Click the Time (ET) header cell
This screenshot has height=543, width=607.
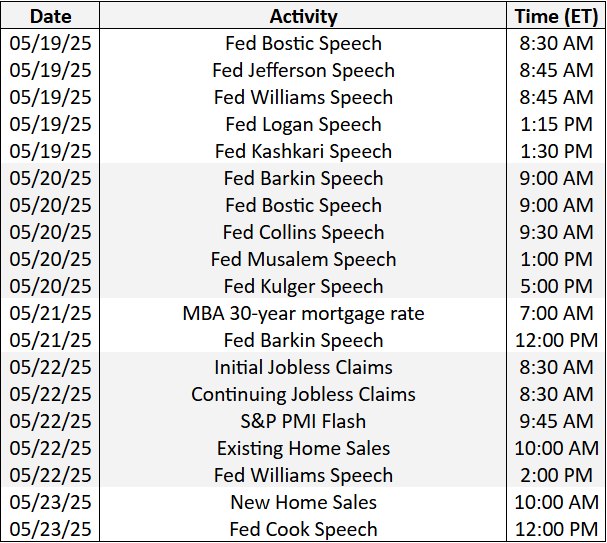coord(555,16)
